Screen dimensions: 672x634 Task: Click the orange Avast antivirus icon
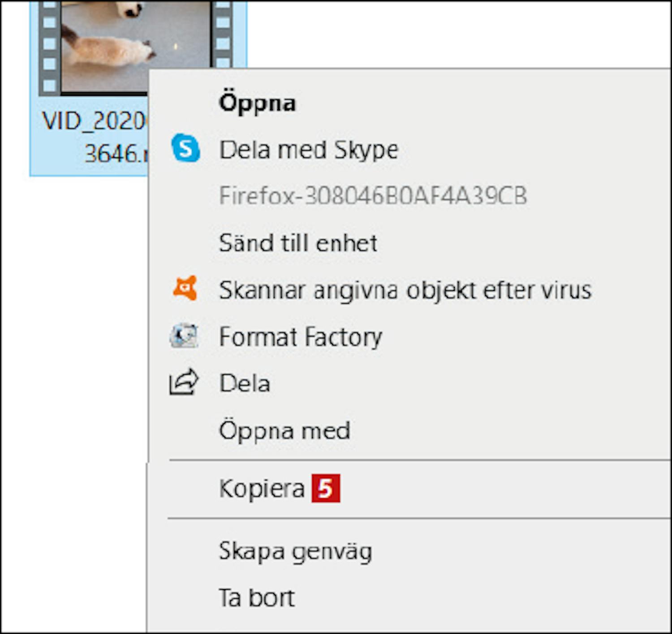point(185,288)
